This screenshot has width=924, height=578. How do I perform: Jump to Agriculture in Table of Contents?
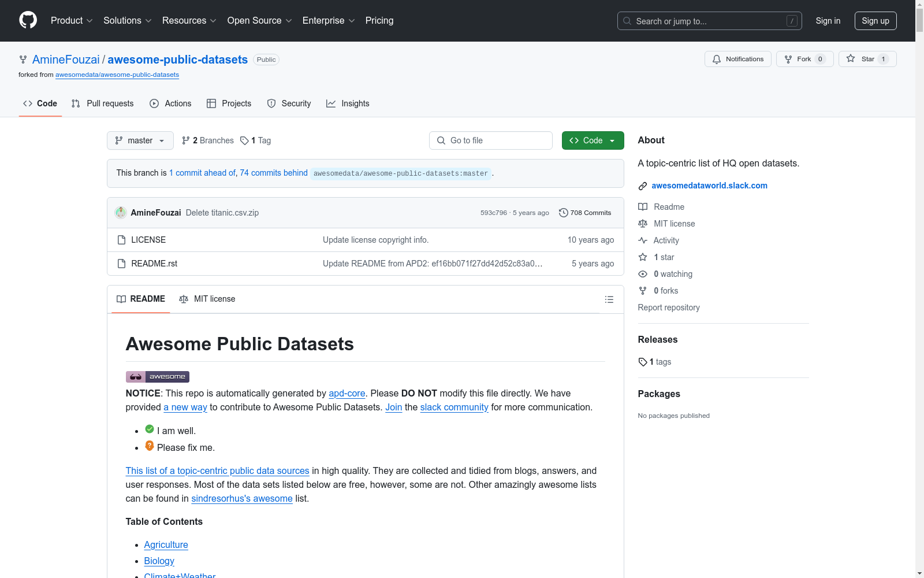(x=166, y=544)
